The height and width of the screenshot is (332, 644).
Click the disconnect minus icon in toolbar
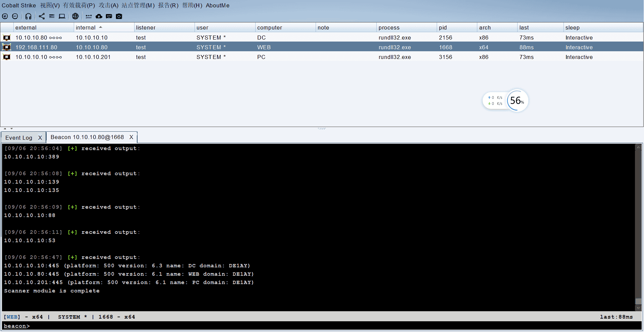(x=15, y=16)
